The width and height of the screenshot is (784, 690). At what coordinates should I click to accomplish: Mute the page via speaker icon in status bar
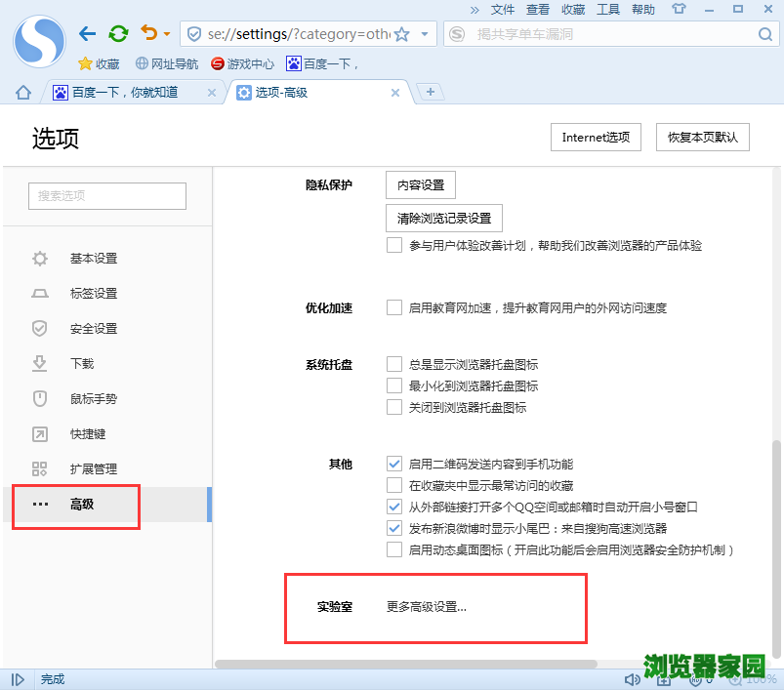(632, 678)
